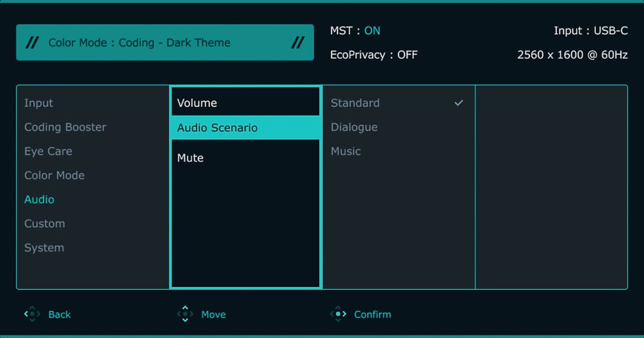644x338 pixels.
Task: Switch audio scenario to Music
Action: [x=346, y=151]
